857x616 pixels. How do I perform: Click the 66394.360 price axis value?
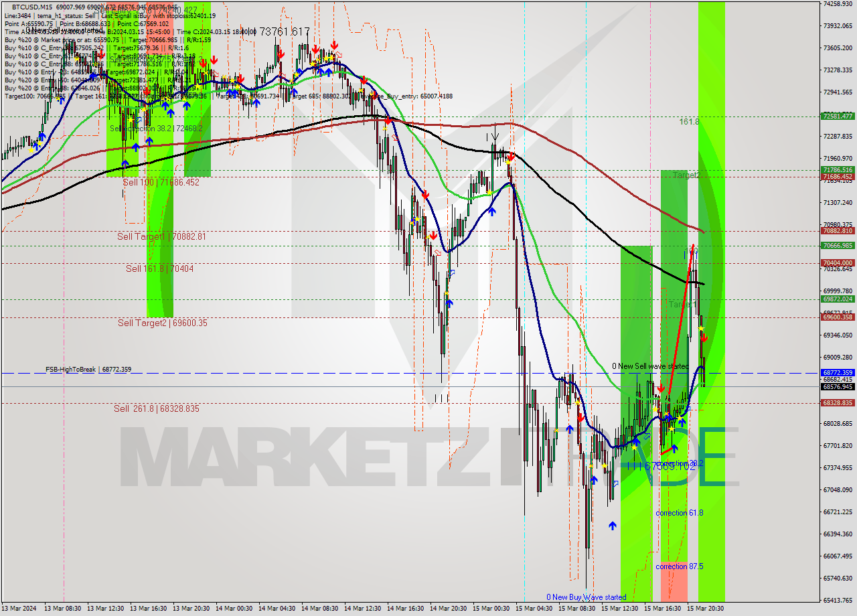(x=838, y=534)
